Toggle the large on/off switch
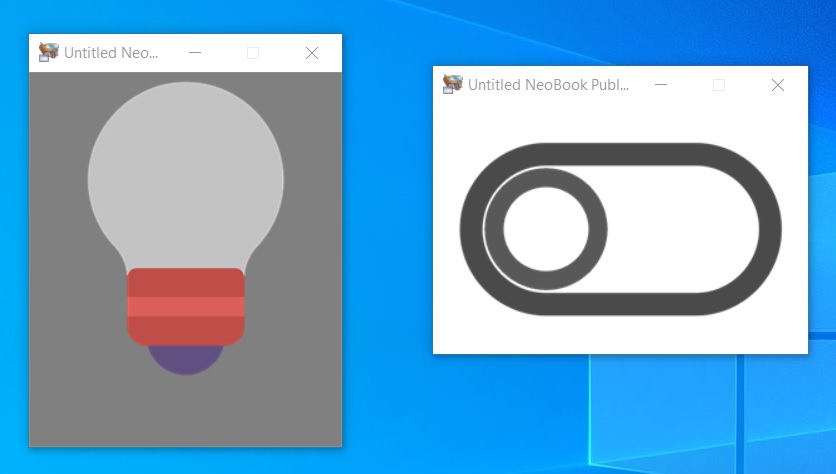Image resolution: width=836 pixels, height=474 pixels. coord(621,229)
